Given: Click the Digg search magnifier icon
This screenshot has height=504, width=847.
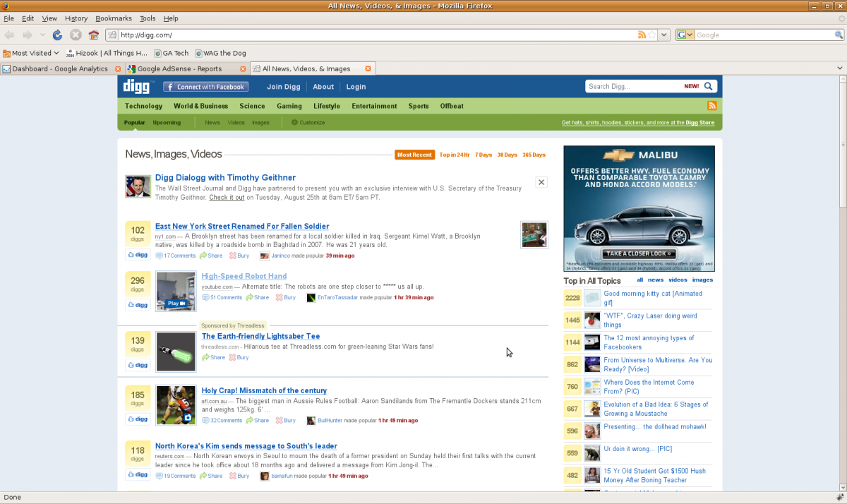Looking at the screenshot, I should point(709,86).
